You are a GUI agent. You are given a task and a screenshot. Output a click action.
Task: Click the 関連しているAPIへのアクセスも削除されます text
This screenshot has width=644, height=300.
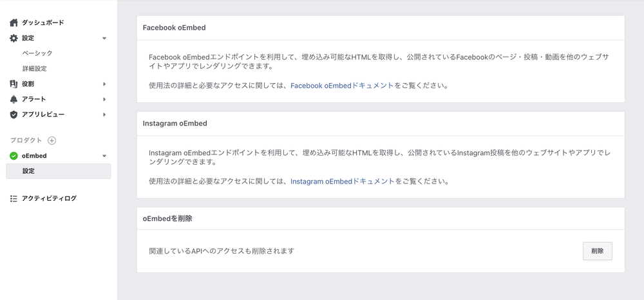pos(222,251)
